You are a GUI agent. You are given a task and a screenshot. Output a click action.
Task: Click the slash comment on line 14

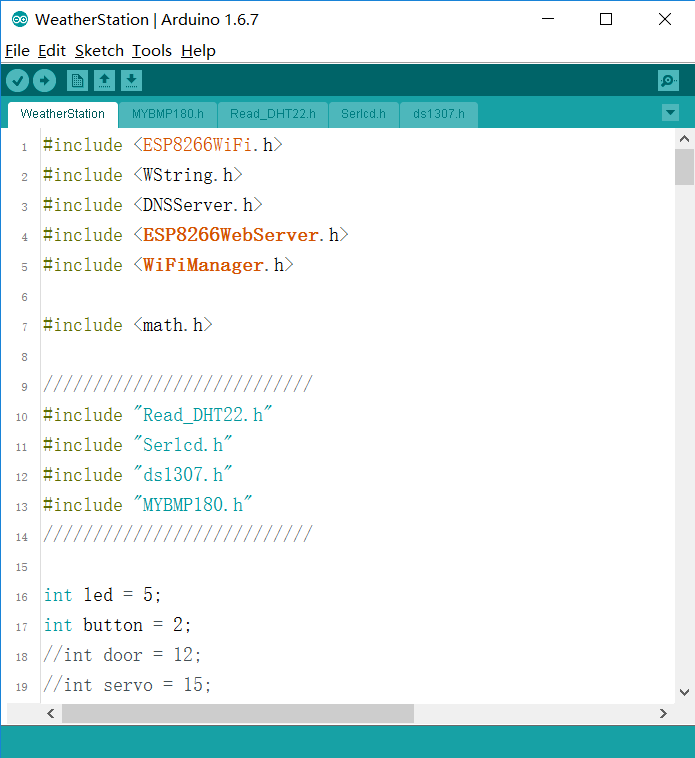(178, 534)
